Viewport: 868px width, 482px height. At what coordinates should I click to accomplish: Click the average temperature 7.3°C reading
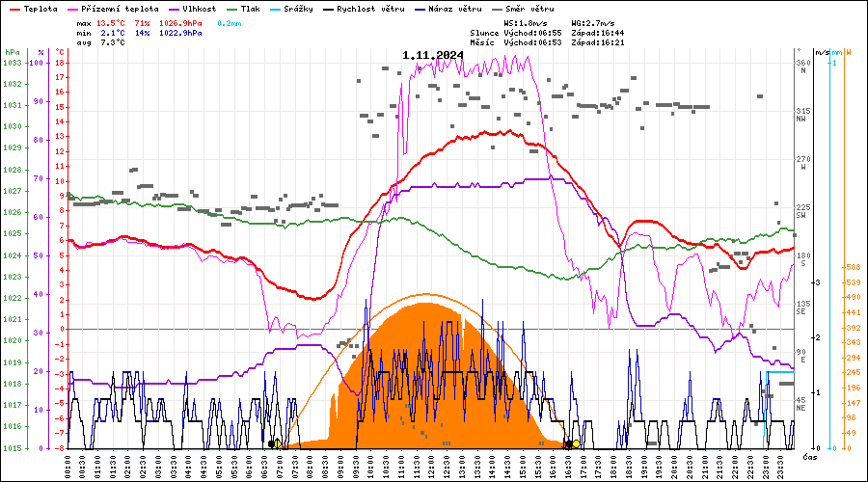pos(113,42)
